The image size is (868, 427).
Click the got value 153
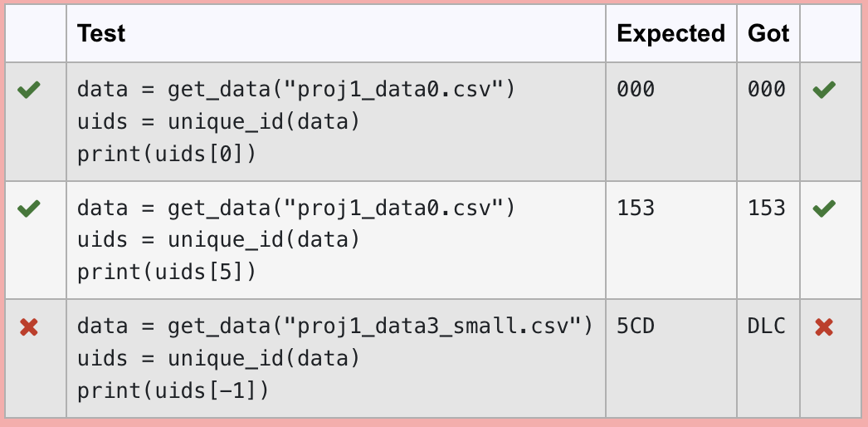point(767,208)
